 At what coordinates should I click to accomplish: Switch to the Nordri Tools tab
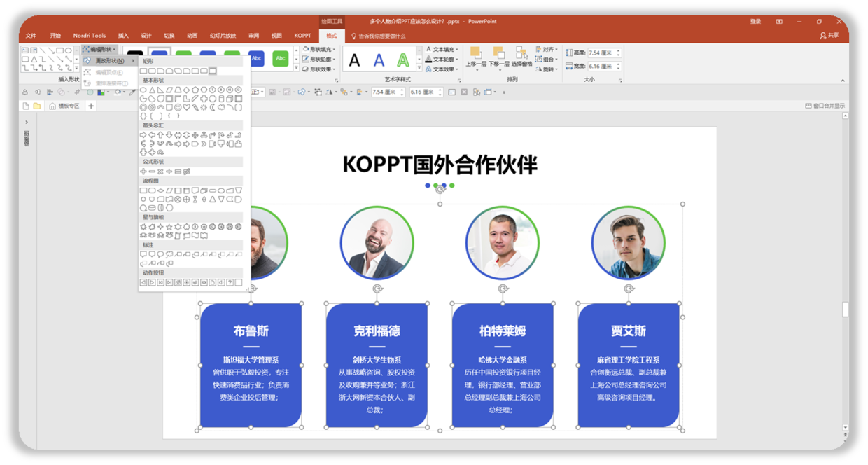(x=90, y=35)
